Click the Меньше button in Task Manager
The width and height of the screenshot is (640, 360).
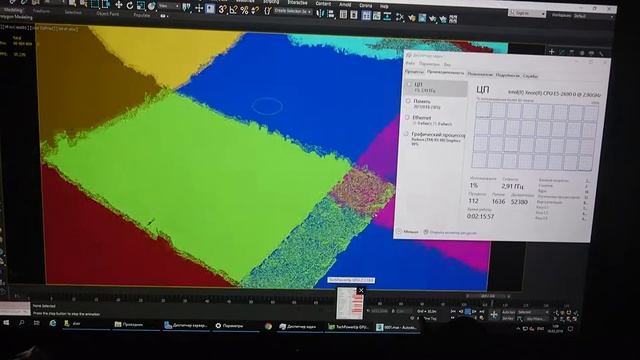407,231
